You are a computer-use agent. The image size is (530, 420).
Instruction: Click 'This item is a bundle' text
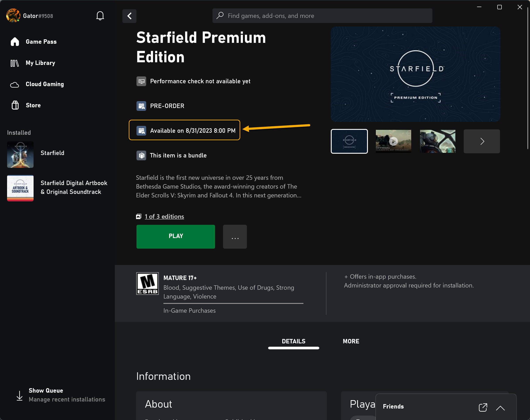click(178, 155)
